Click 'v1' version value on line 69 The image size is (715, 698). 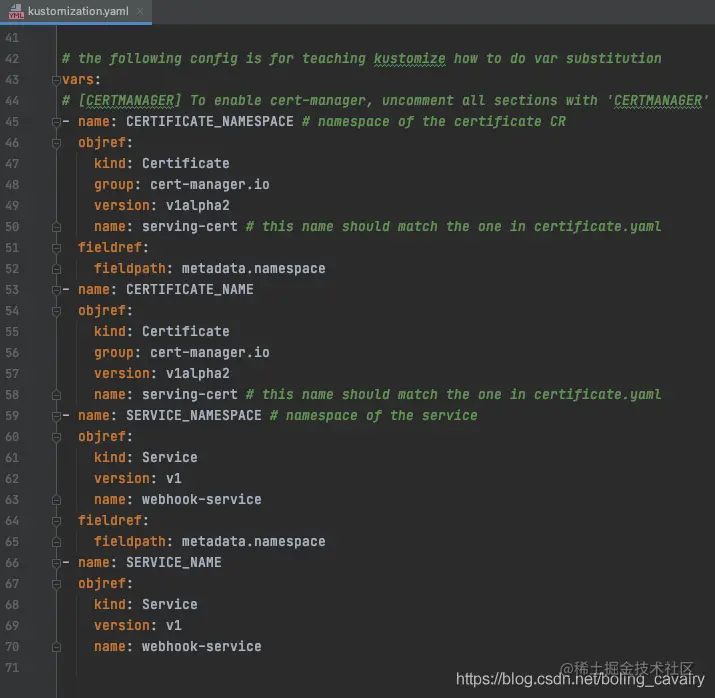click(x=174, y=626)
